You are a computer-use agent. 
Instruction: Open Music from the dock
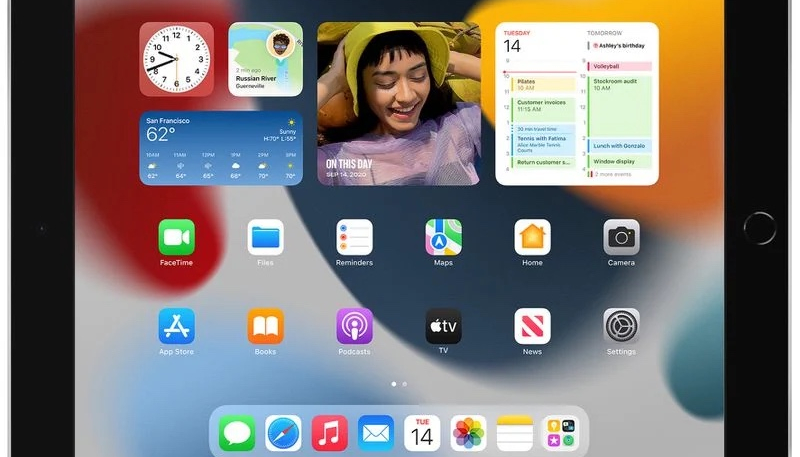pyautogui.click(x=330, y=433)
